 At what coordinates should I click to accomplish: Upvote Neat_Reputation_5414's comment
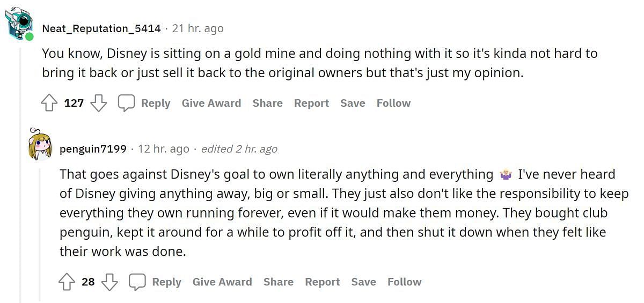click(x=49, y=103)
